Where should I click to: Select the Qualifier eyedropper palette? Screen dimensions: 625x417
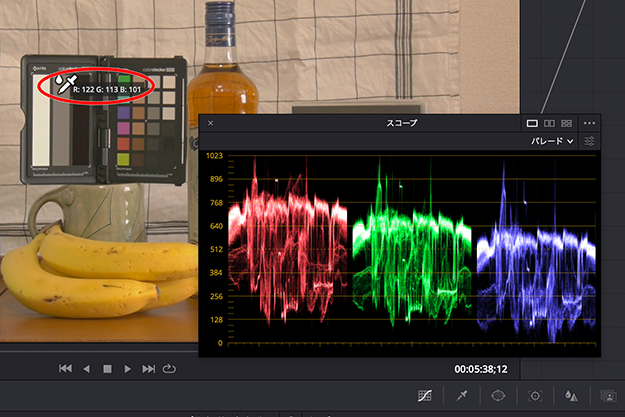point(463,396)
